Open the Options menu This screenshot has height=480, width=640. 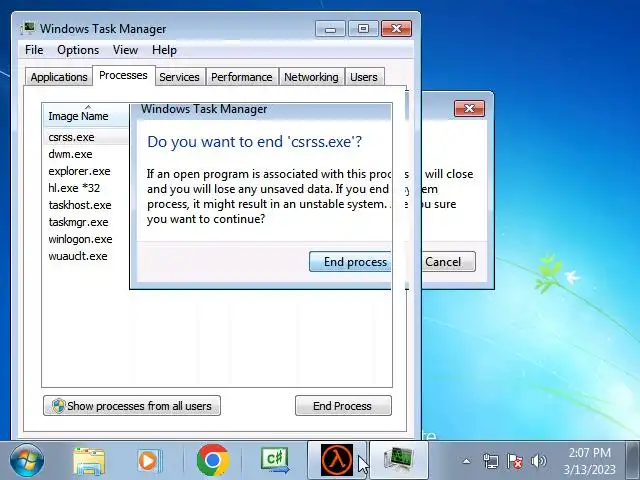78,50
